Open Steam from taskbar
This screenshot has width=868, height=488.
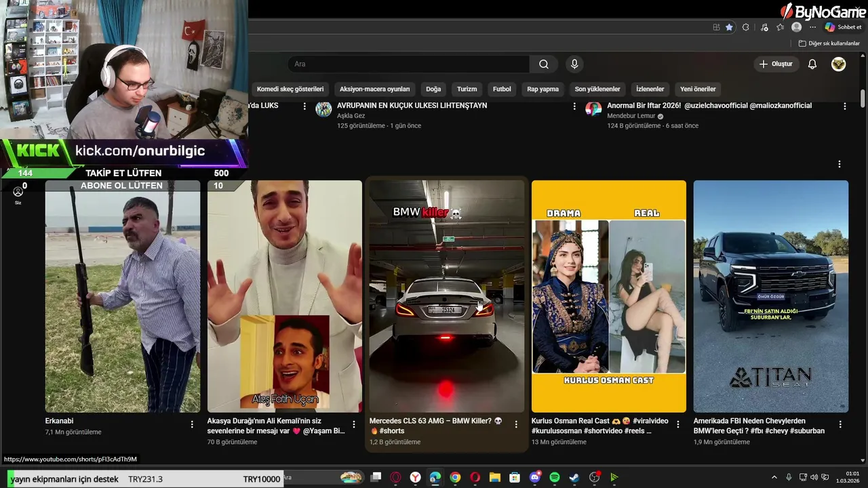coord(574,478)
